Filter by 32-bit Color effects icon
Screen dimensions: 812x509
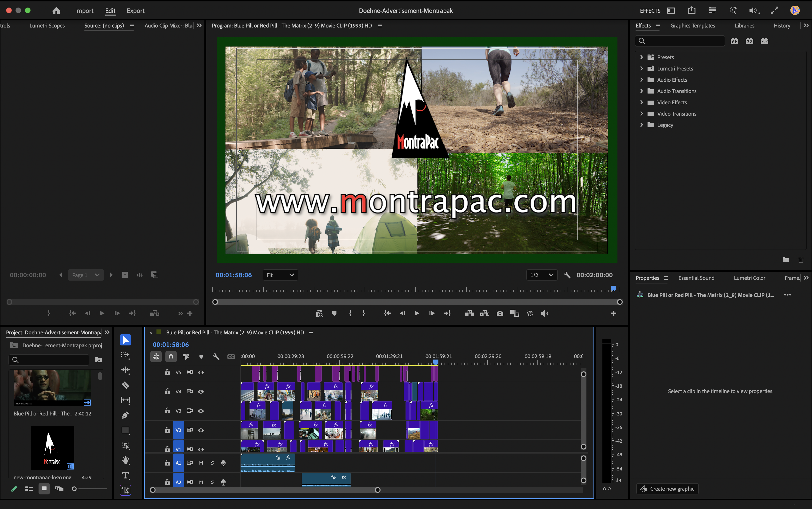click(750, 41)
